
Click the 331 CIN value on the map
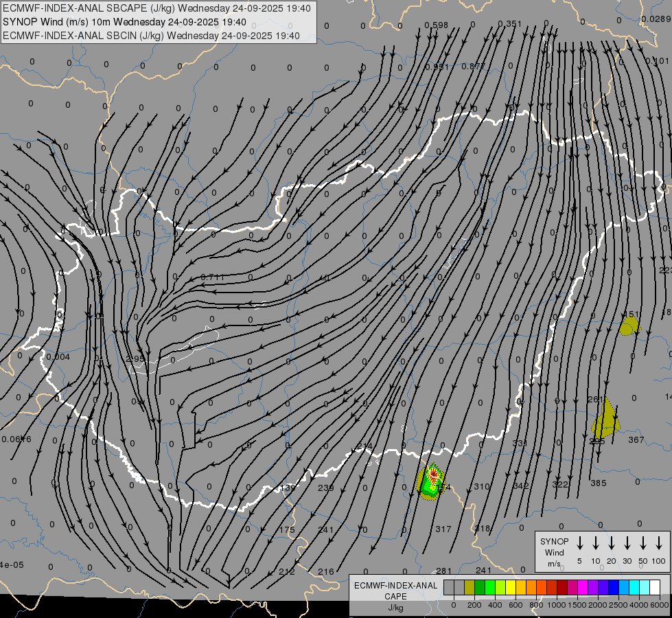(x=520, y=443)
